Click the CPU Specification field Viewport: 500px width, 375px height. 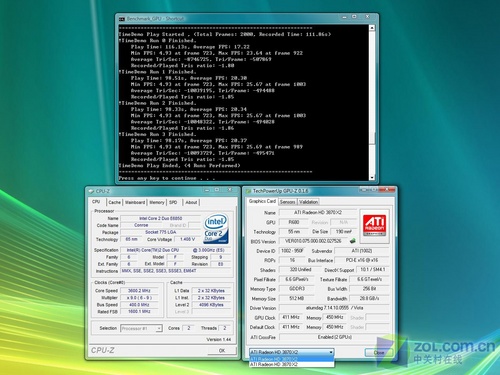tap(176, 250)
